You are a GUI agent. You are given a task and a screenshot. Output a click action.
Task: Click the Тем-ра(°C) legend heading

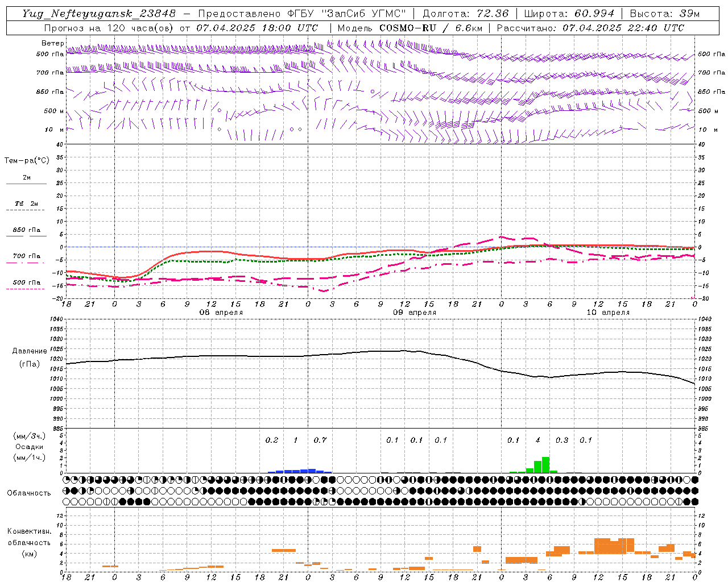click(x=27, y=161)
